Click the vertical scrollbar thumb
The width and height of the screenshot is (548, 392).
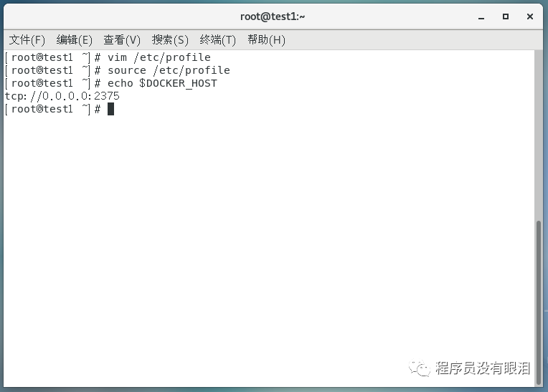tap(539, 303)
